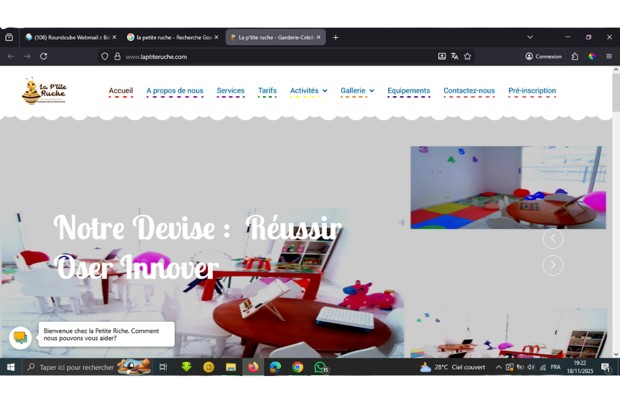Expand the Gallerie dropdown menu
This screenshot has width=620, height=403.
[x=357, y=91]
